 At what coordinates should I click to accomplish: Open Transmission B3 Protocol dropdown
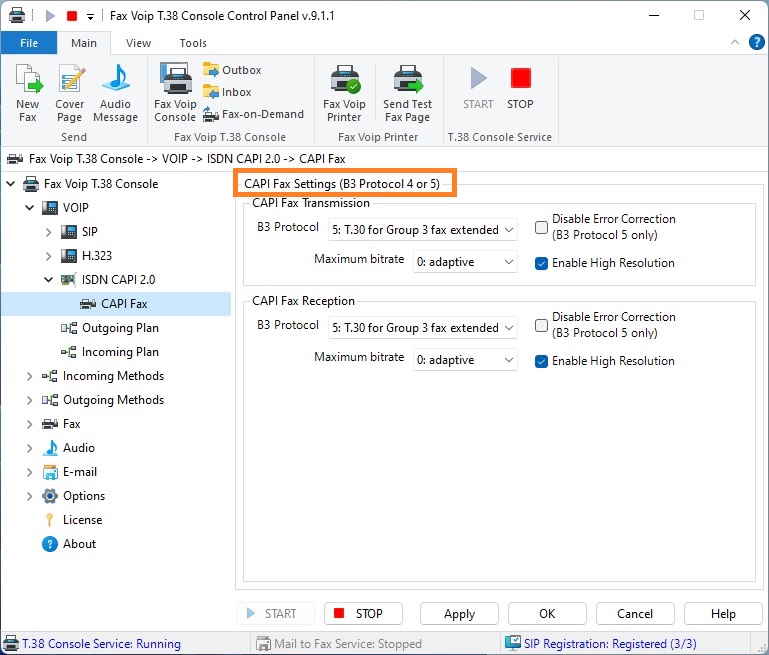tap(422, 229)
